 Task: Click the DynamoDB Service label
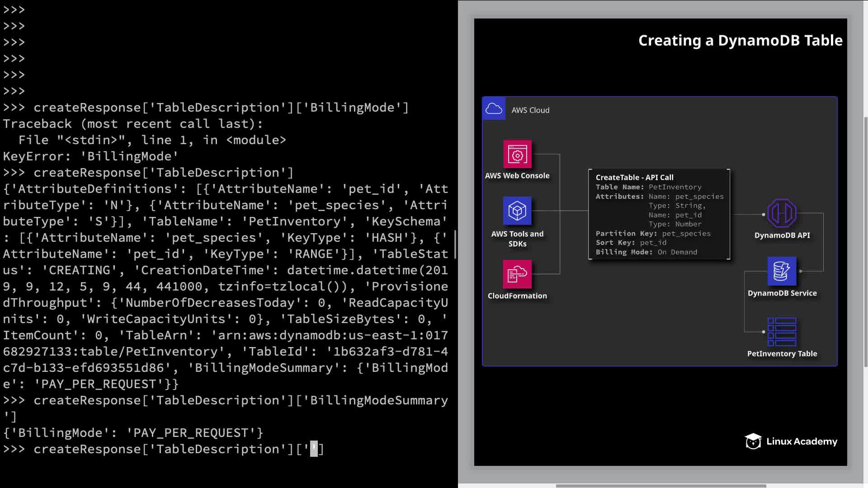point(782,293)
